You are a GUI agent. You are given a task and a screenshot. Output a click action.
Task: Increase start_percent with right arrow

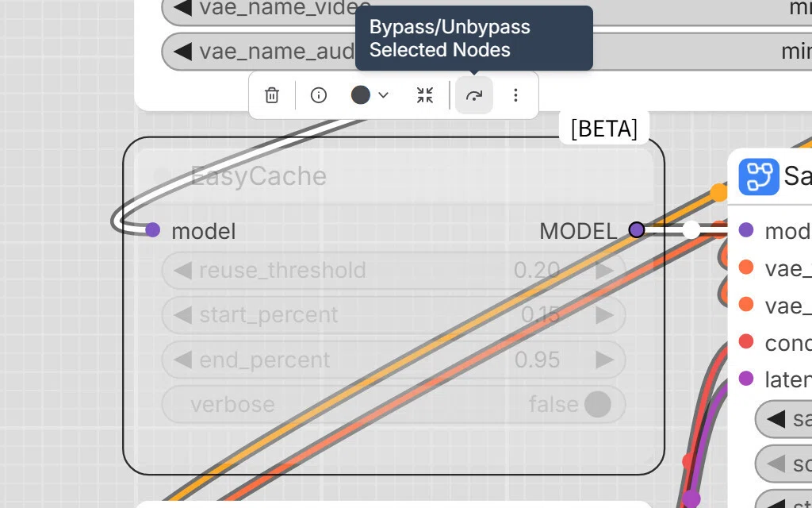coord(604,314)
